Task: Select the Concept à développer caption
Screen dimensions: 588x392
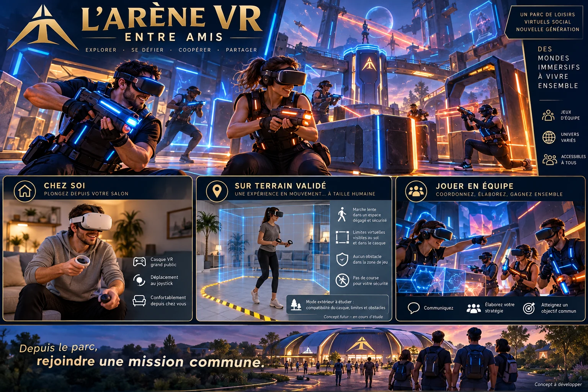Action: pyautogui.click(x=558, y=384)
